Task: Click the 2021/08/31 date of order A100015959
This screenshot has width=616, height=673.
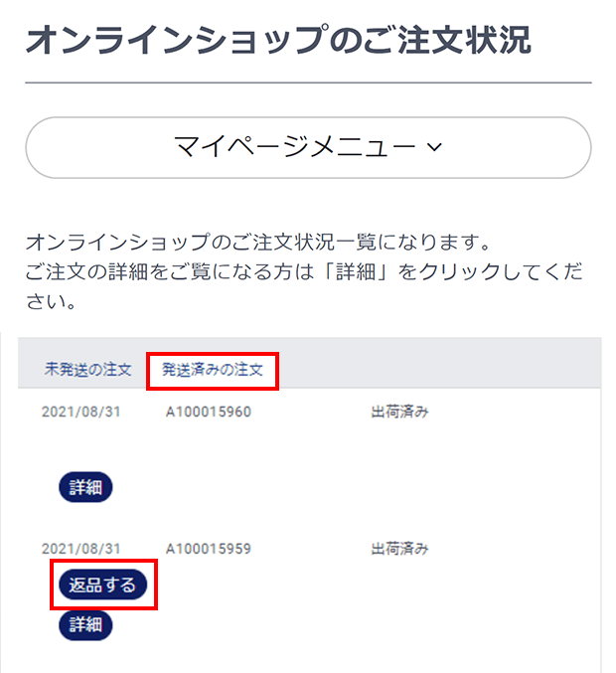Action: (x=81, y=549)
